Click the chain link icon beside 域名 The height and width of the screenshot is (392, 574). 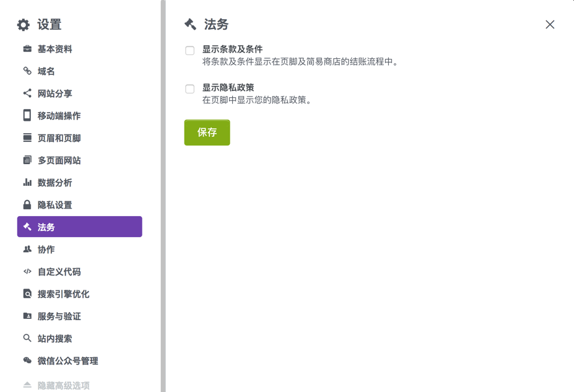27,71
